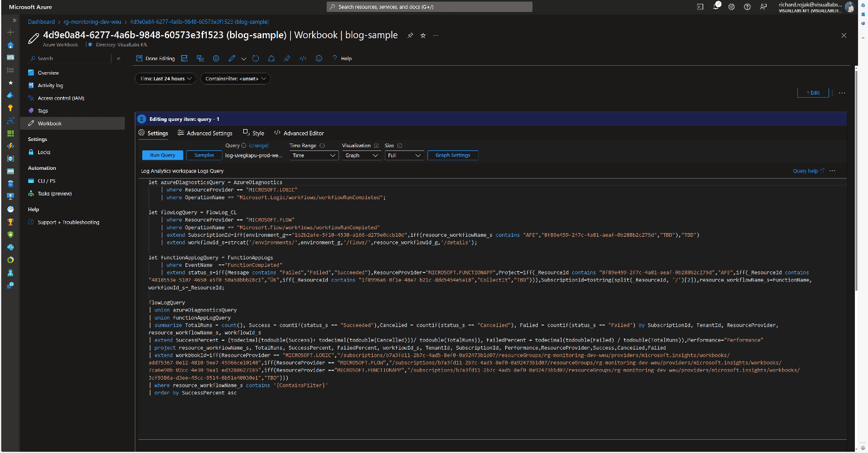This screenshot has height=453, width=868.
Task: Switch to the Settings tab
Action: pyautogui.click(x=154, y=133)
